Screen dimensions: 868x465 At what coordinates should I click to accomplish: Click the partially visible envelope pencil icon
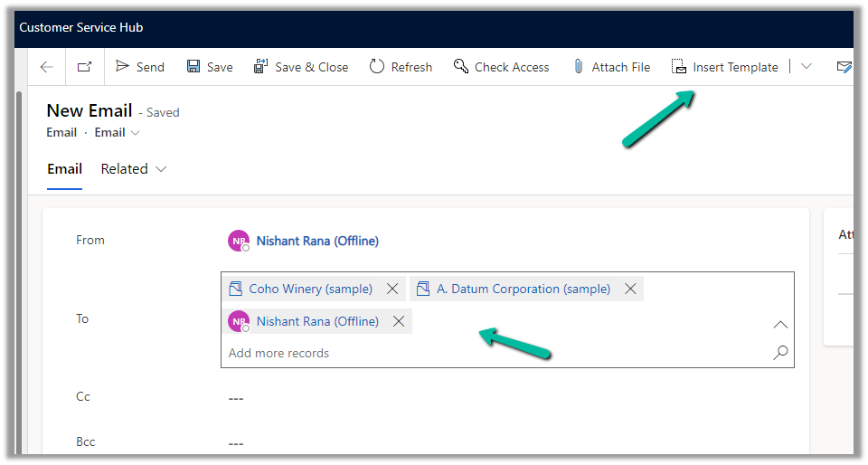[x=844, y=67]
